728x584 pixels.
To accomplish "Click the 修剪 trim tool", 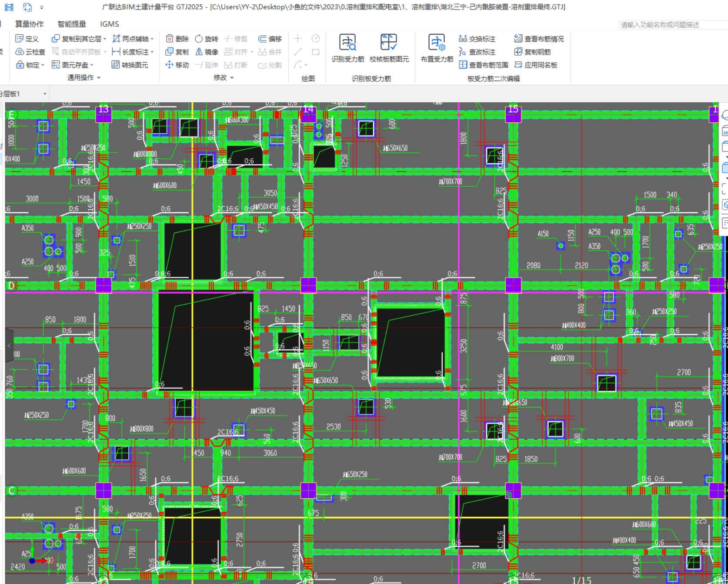I will [x=236, y=39].
